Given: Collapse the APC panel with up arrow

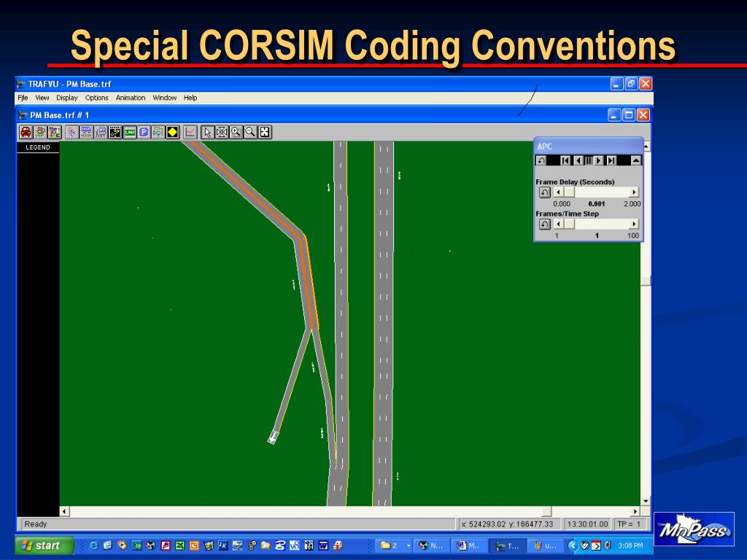Looking at the screenshot, I should pos(635,160).
